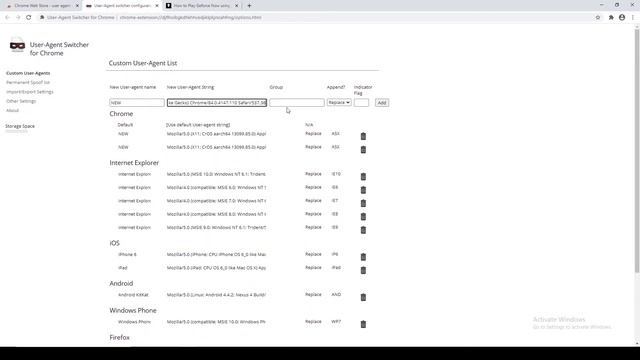
Task: Click the page vertical scrollbar
Action: 637,151
